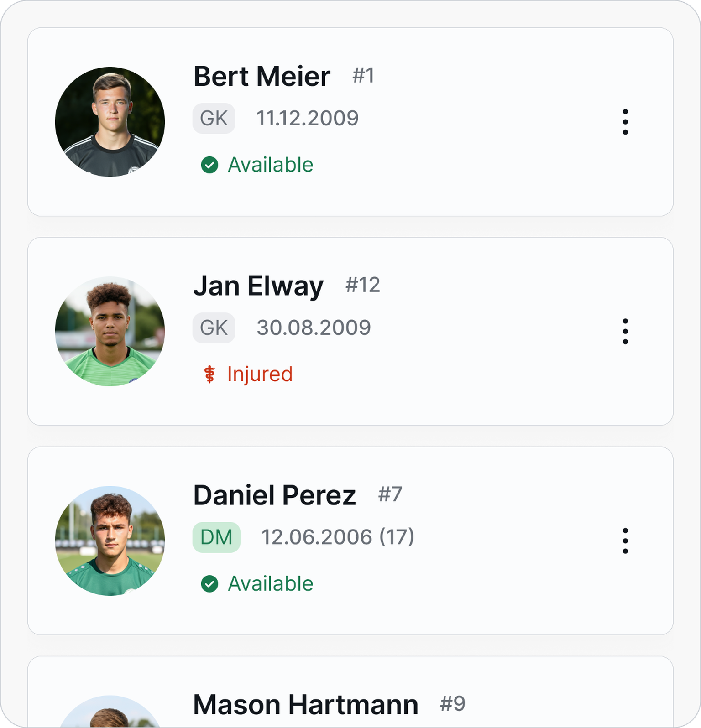Click the green checkmark icon beside Daniel Perez's status
This screenshot has height=728, width=701.
(x=209, y=583)
